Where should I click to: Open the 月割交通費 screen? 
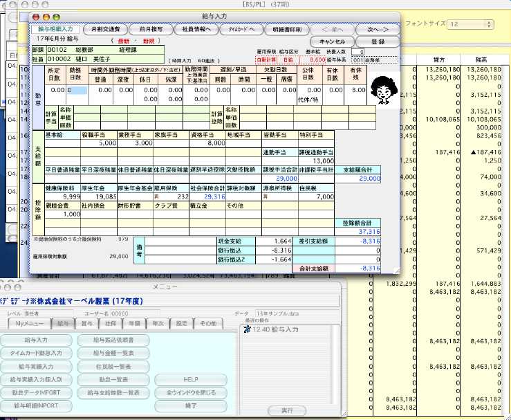(x=106, y=30)
